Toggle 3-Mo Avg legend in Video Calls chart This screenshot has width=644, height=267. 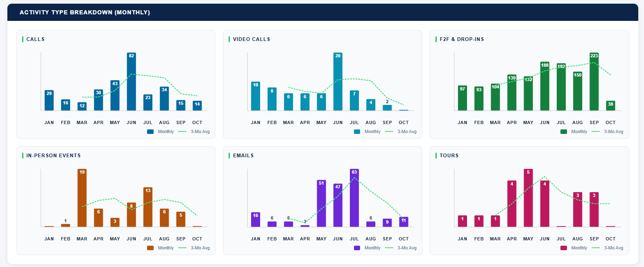pos(401,131)
